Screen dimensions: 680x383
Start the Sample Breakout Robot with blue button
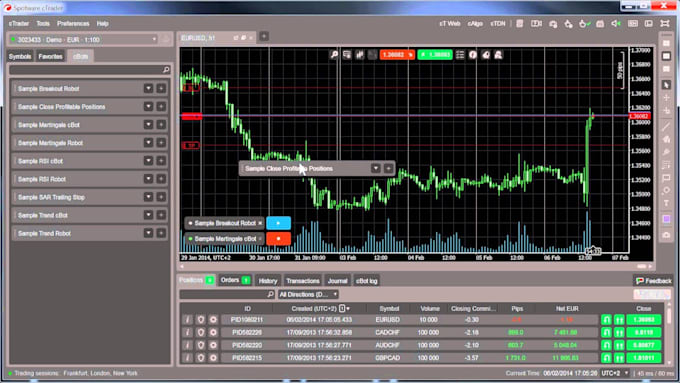coord(278,223)
